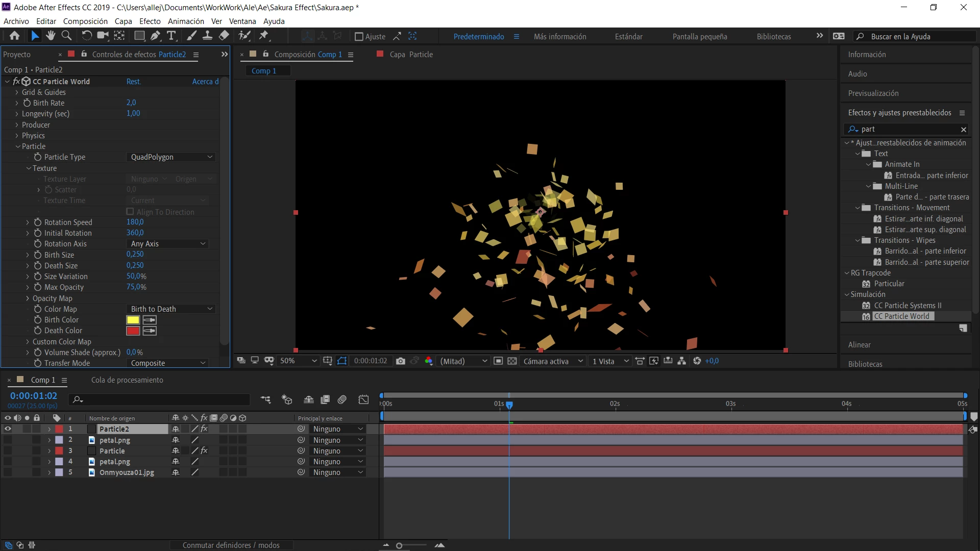Click the Rest. reset link
This screenshot has height=551, width=980.
133,82
